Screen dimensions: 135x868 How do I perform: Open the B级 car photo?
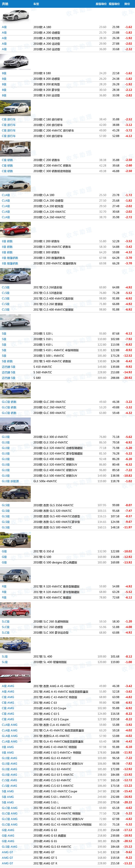click(x=15, y=62)
